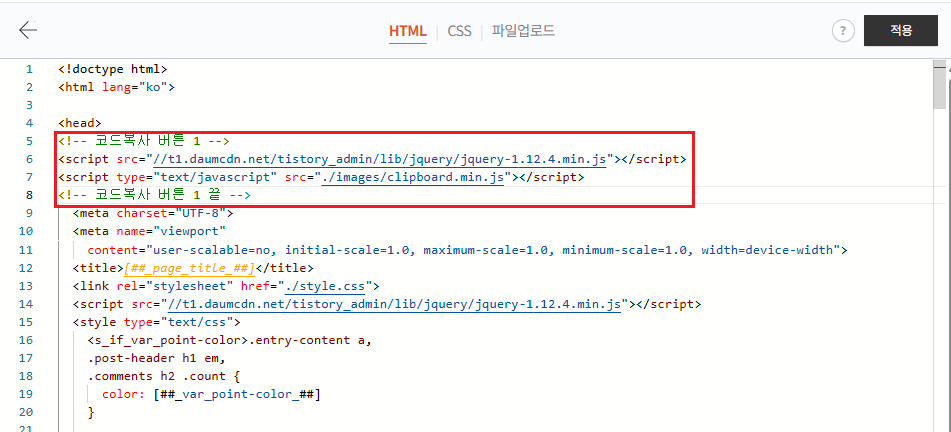Click the comment '코드복사 버튼 1' on line 5
The width and height of the screenshot is (951, 432).
click(144, 141)
